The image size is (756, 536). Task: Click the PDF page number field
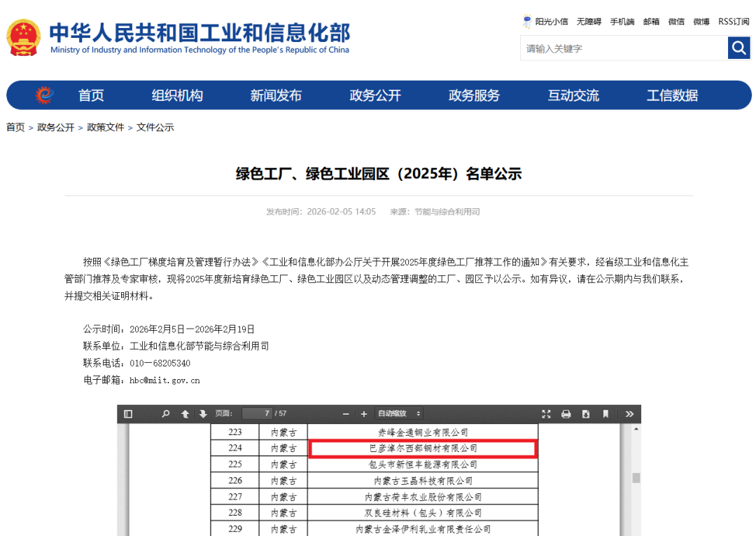[257, 414]
